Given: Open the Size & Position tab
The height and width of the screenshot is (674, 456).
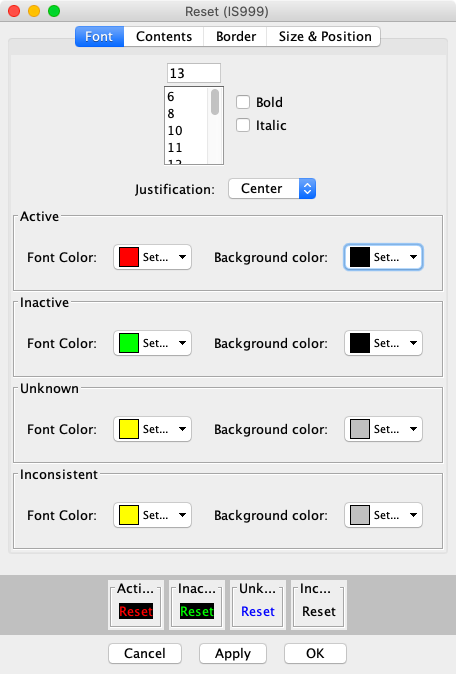Looking at the screenshot, I should coord(324,37).
